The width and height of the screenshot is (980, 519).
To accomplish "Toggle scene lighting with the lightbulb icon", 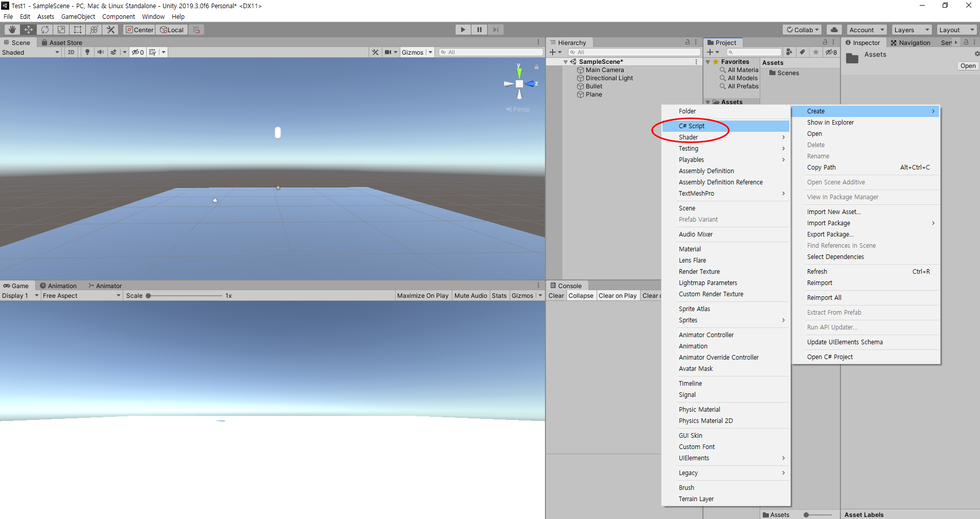I will coord(87,52).
